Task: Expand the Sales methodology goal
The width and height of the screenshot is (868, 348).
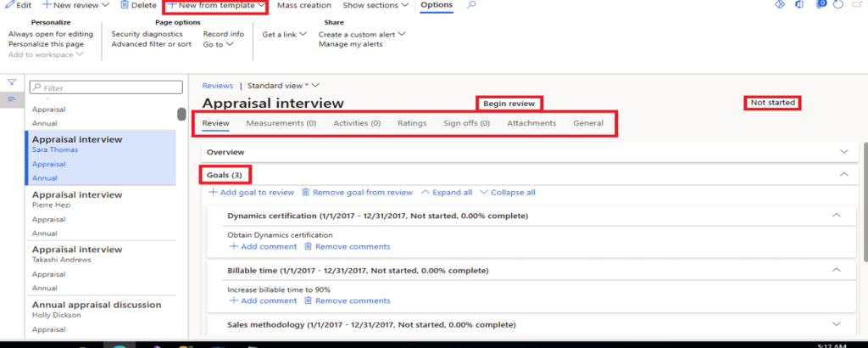Action: pos(837,324)
